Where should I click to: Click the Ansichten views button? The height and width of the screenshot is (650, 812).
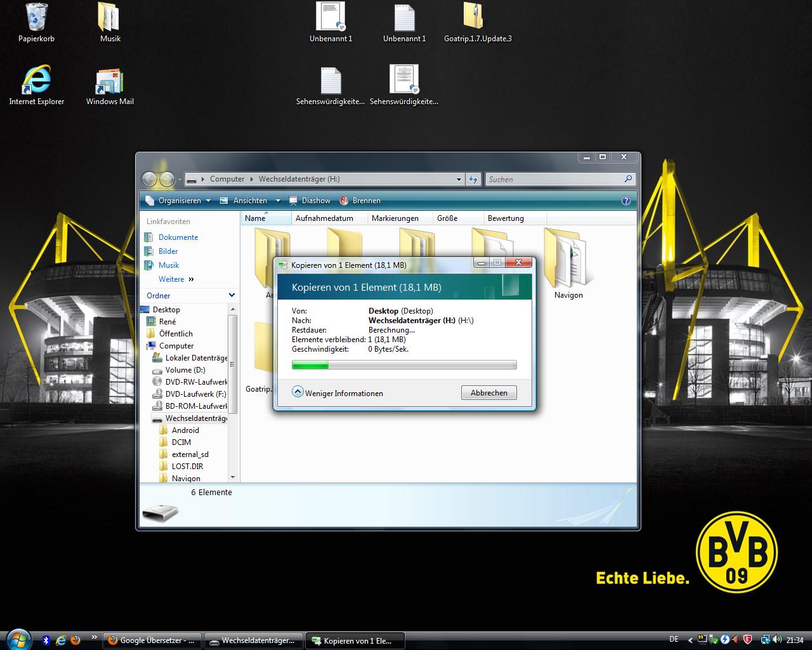point(244,201)
